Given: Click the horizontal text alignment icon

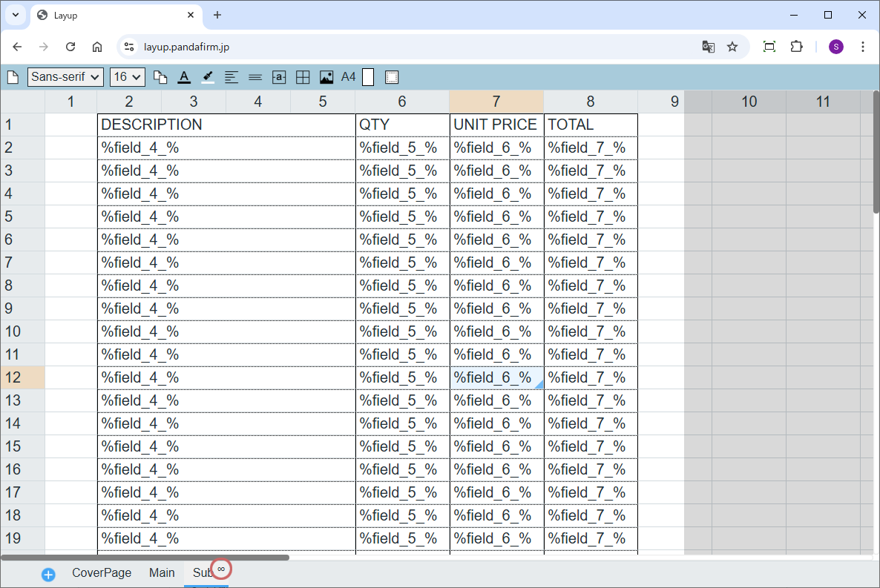Looking at the screenshot, I should [x=232, y=77].
